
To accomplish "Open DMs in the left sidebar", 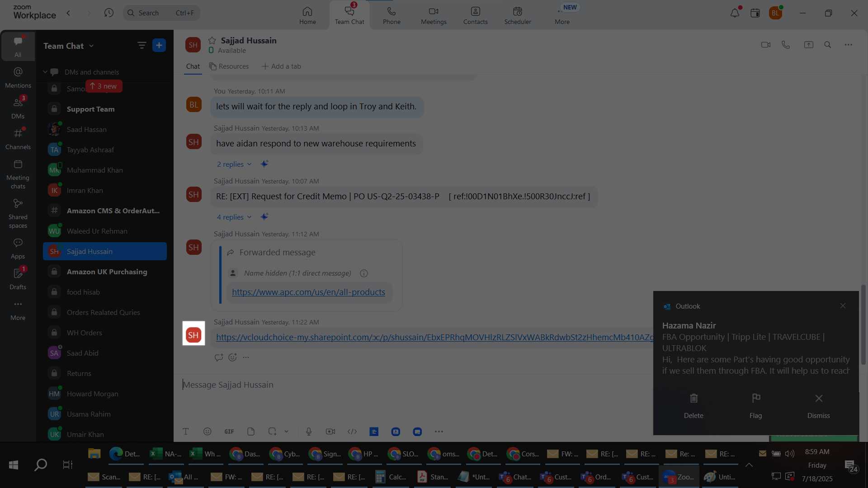I will [18, 108].
